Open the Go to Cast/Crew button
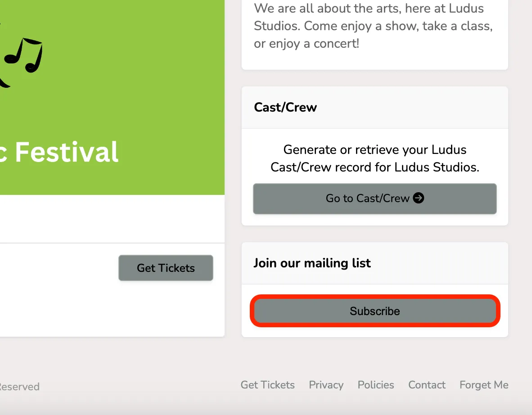 [375, 198]
